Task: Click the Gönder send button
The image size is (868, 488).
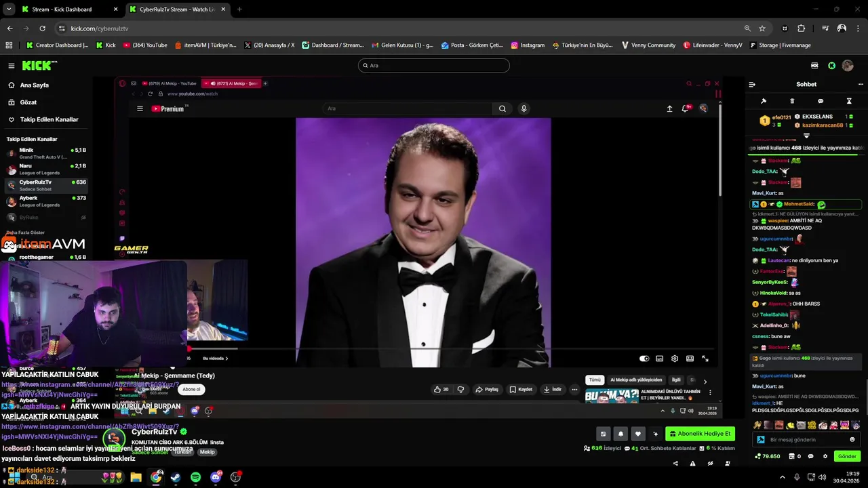Action: pyautogui.click(x=847, y=456)
